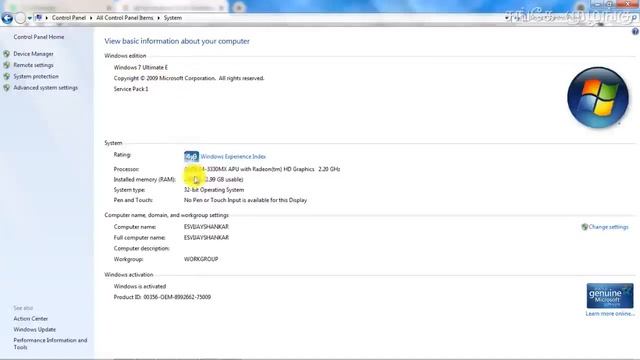This screenshot has height=360, width=640.
Task: Go to All Control Panel Items breadcrumb
Action: (124, 18)
